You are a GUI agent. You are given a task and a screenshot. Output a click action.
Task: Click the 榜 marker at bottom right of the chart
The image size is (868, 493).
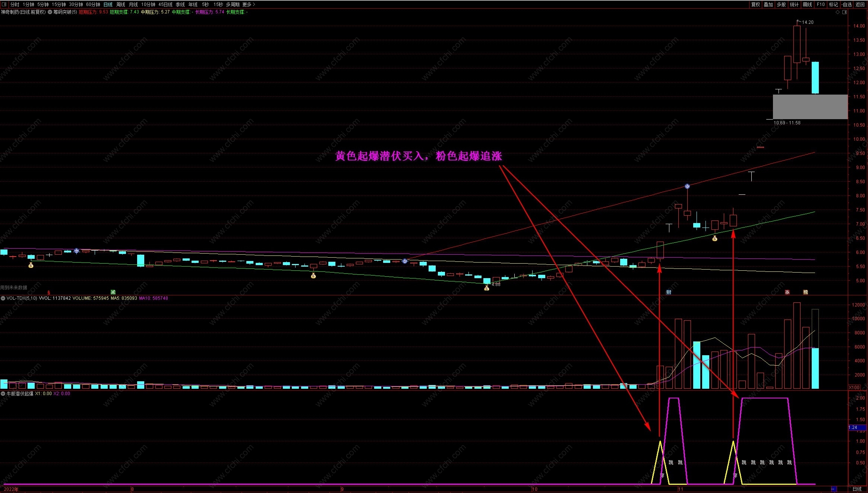coord(805,292)
